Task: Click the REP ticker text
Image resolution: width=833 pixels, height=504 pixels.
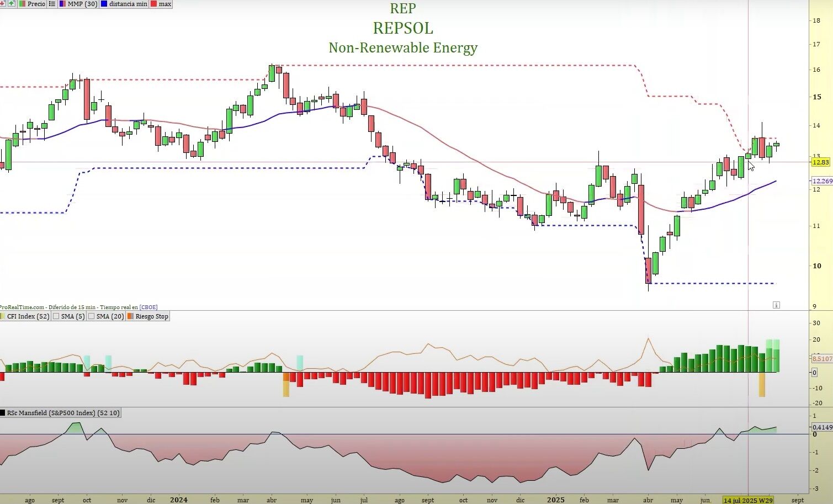Action: (x=403, y=8)
